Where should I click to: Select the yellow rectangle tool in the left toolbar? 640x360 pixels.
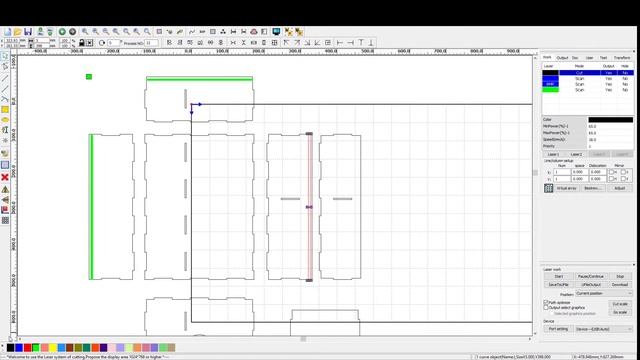5,109
